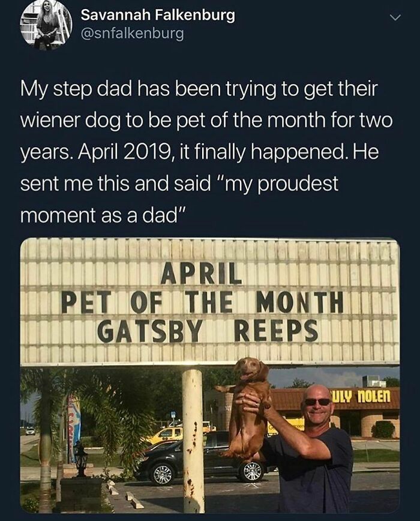Open Savannah Falkenburg's profile avatar
The height and width of the screenshot is (521, 420).
pos(46,24)
